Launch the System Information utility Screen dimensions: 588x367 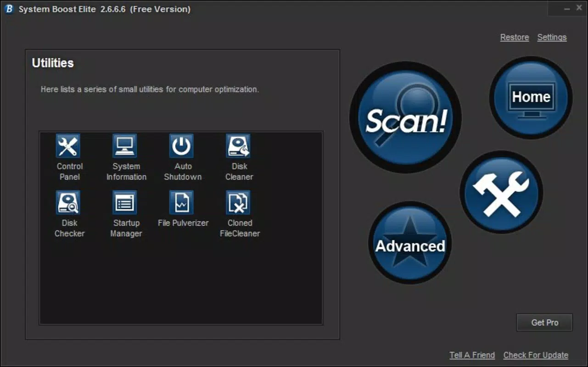click(125, 146)
